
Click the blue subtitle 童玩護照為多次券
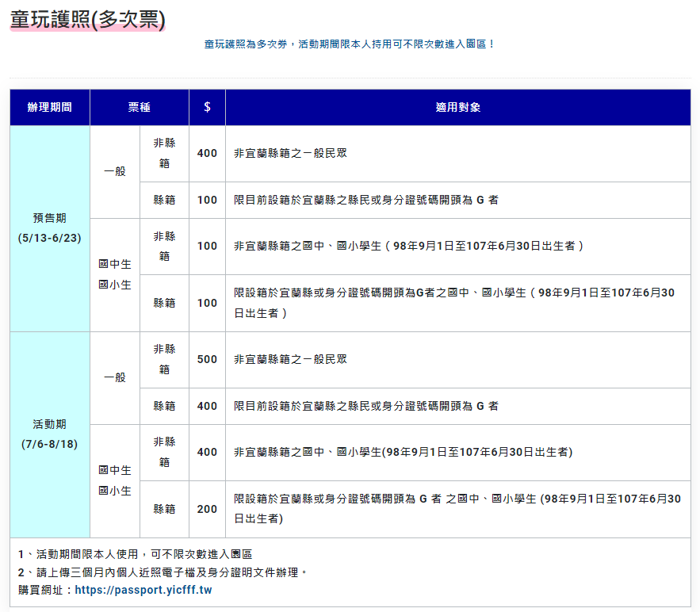(x=350, y=44)
